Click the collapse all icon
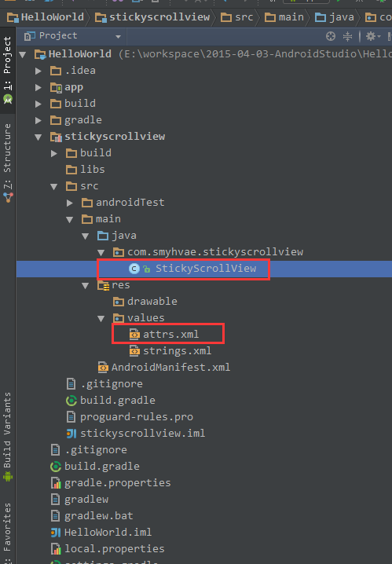This screenshot has height=564, width=392. tap(347, 36)
